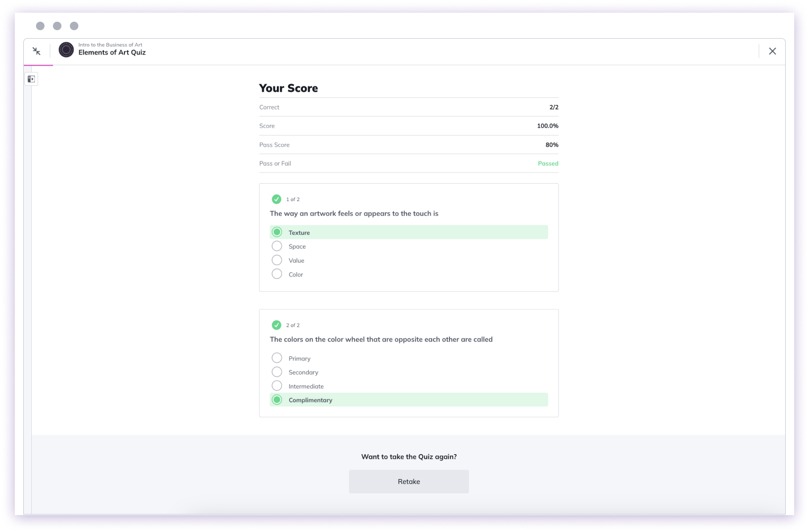
Task: Click the first gray window control dot
Action: [x=40, y=26]
